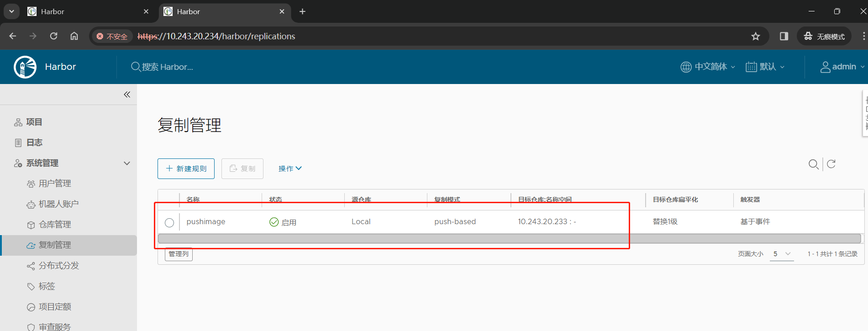The height and width of the screenshot is (331, 868).
Task: Click the 新建规则 button
Action: [186, 168]
